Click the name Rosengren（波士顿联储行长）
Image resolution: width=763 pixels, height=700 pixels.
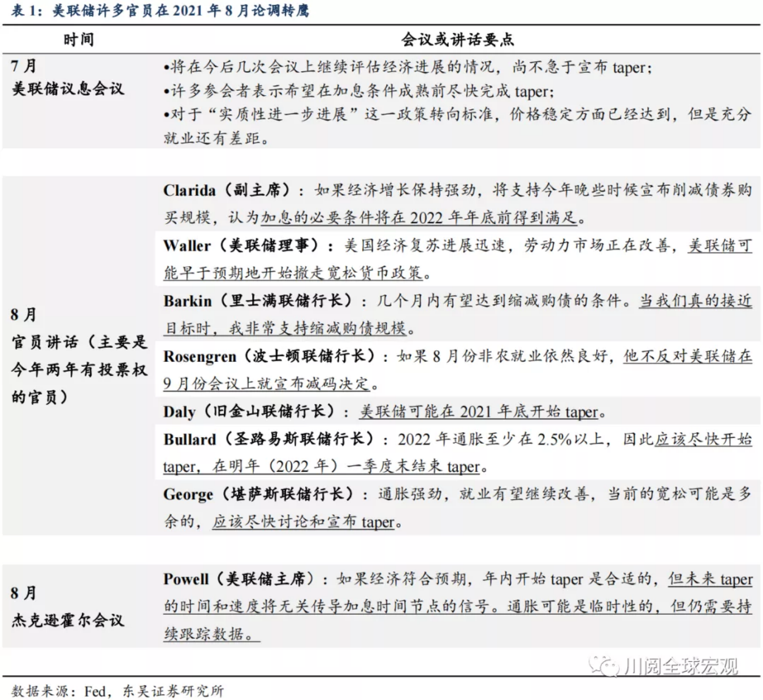tap(269, 356)
